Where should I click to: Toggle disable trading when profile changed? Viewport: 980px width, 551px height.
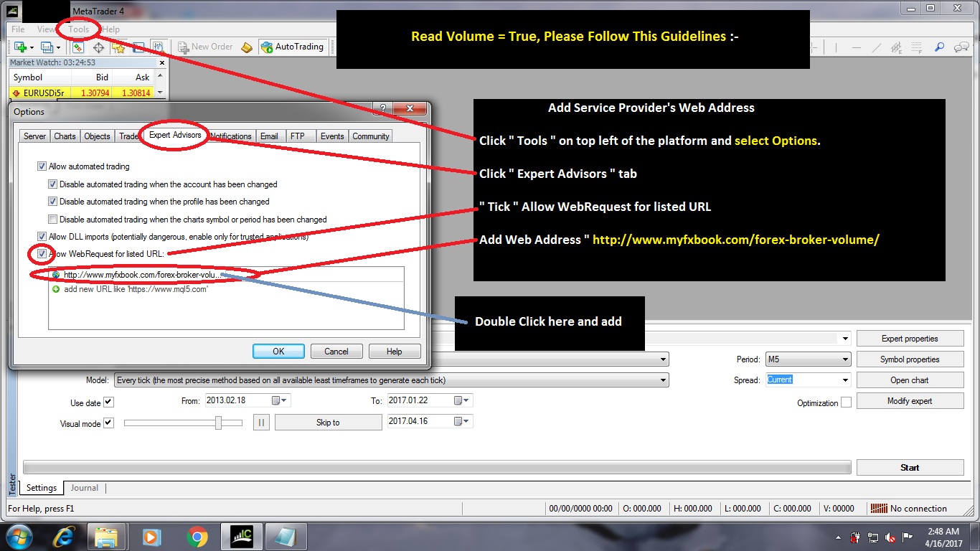(x=52, y=202)
